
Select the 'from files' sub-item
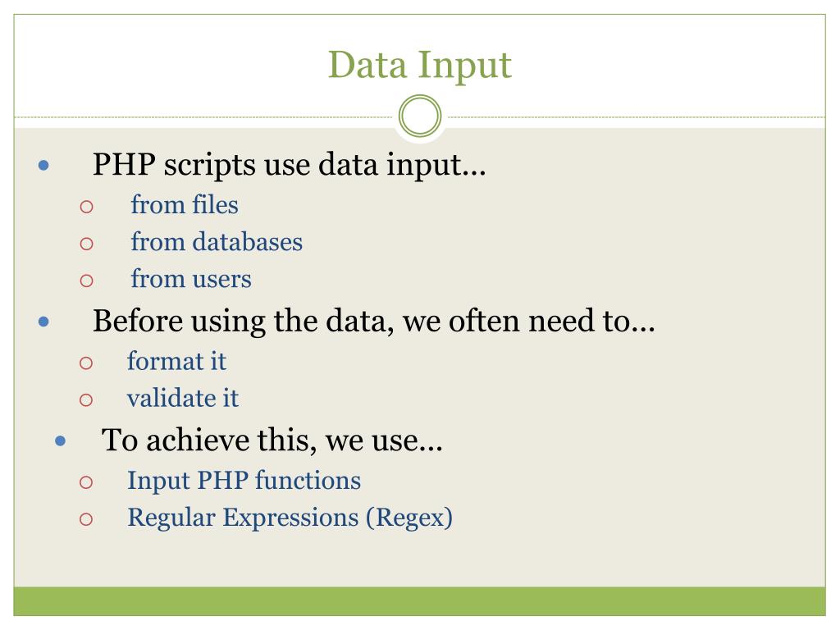(x=185, y=204)
